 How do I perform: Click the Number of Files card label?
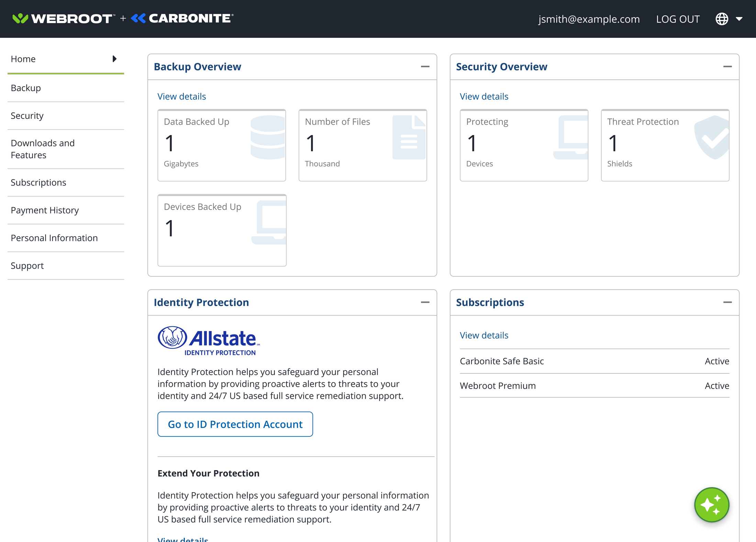(337, 122)
